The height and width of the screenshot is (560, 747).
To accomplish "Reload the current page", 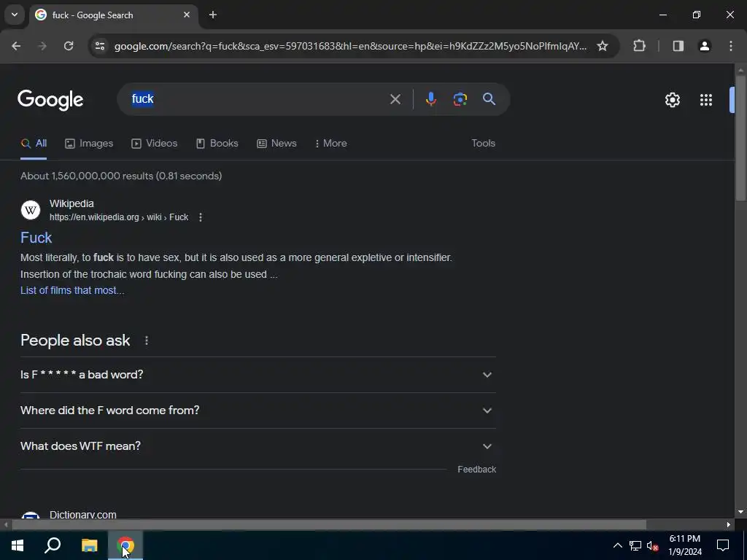I will coord(69,46).
